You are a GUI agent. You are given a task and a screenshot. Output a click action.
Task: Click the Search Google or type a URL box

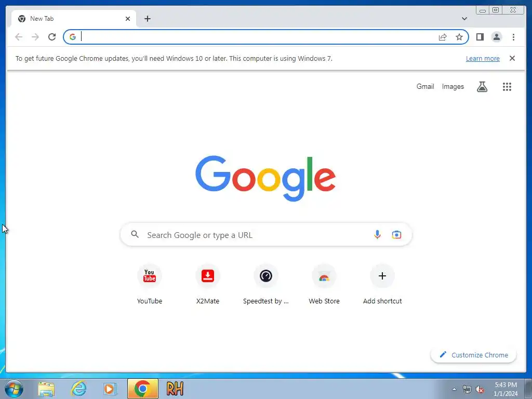(266, 234)
